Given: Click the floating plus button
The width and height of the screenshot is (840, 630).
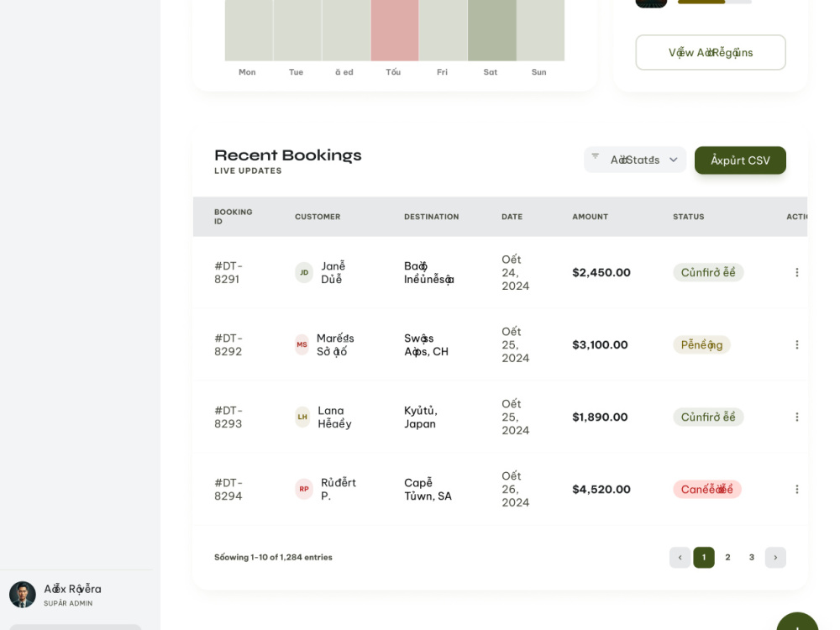Looking at the screenshot, I should point(797,622).
